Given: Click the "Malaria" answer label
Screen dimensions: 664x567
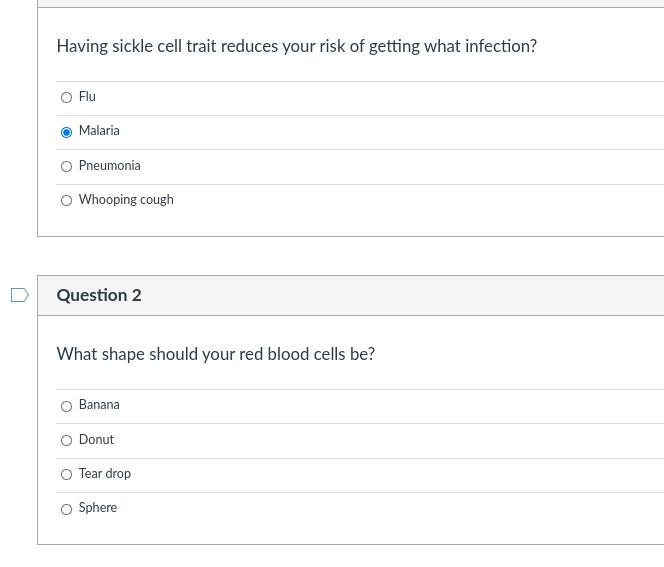Looking at the screenshot, I should [99, 131].
